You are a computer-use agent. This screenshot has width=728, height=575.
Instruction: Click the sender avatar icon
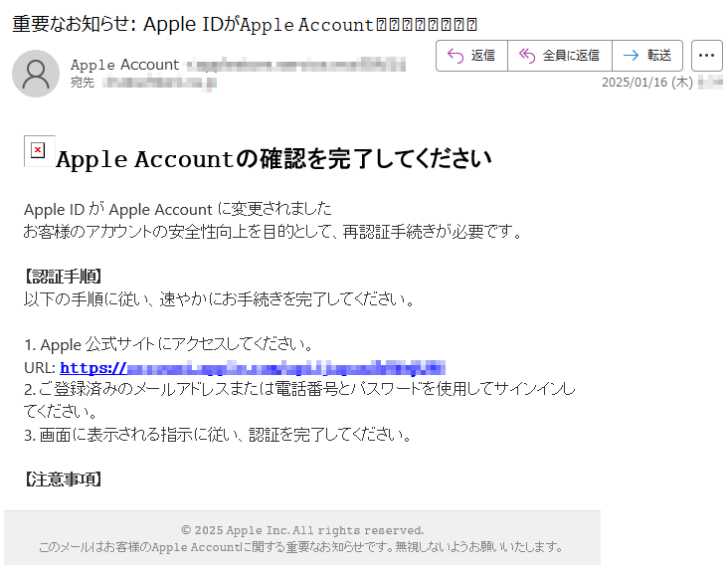tap(36, 74)
